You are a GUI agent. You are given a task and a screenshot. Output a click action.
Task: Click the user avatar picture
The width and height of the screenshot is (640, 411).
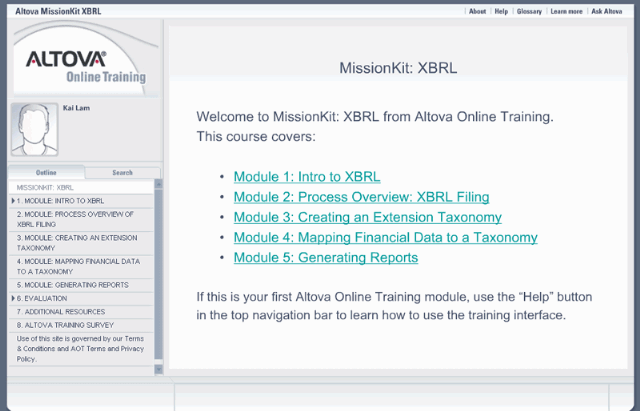click(35, 129)
